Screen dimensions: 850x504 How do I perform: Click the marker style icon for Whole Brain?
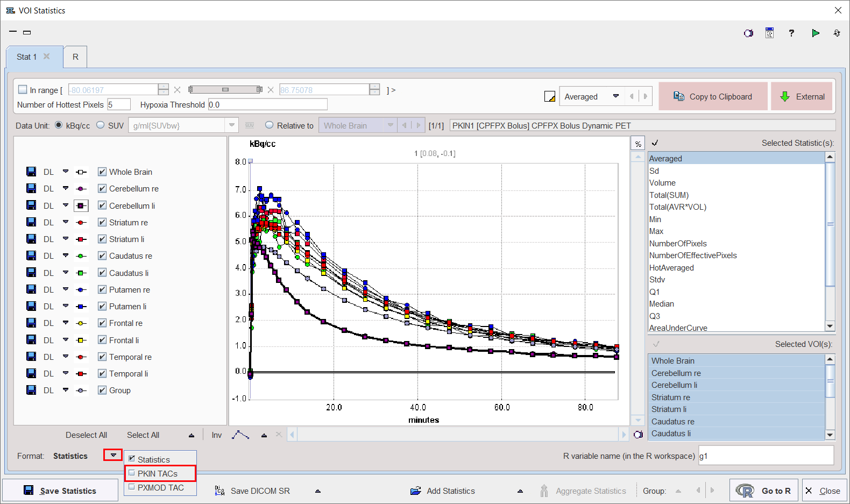pyautogui.click(x=81, y=172)
